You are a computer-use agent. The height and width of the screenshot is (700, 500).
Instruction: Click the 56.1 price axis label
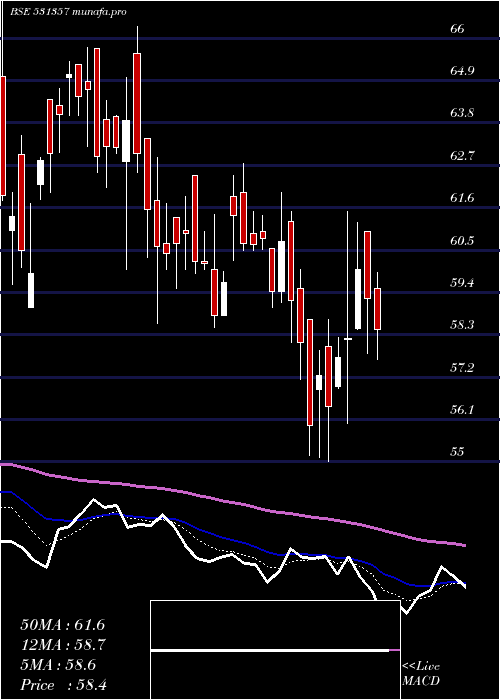pos(461,409)
